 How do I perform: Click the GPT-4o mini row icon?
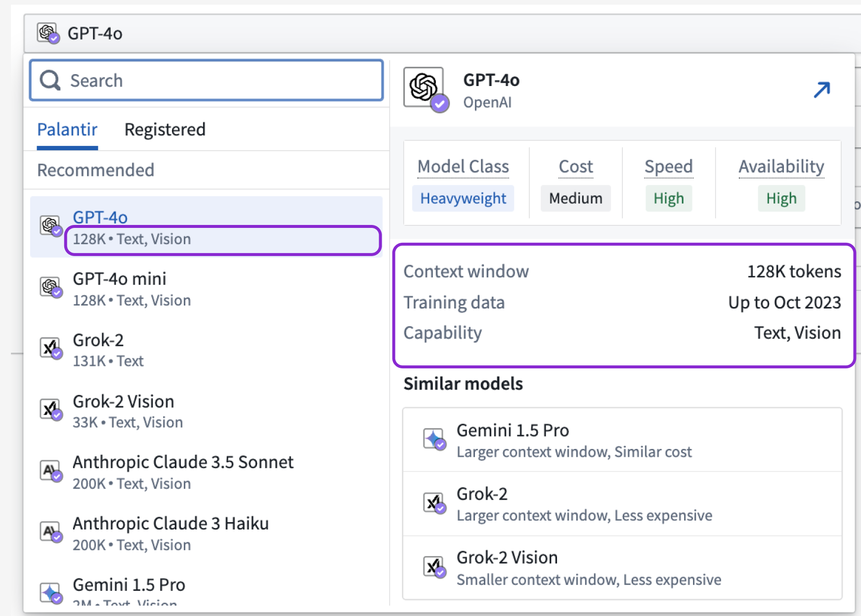coord(51,287)
